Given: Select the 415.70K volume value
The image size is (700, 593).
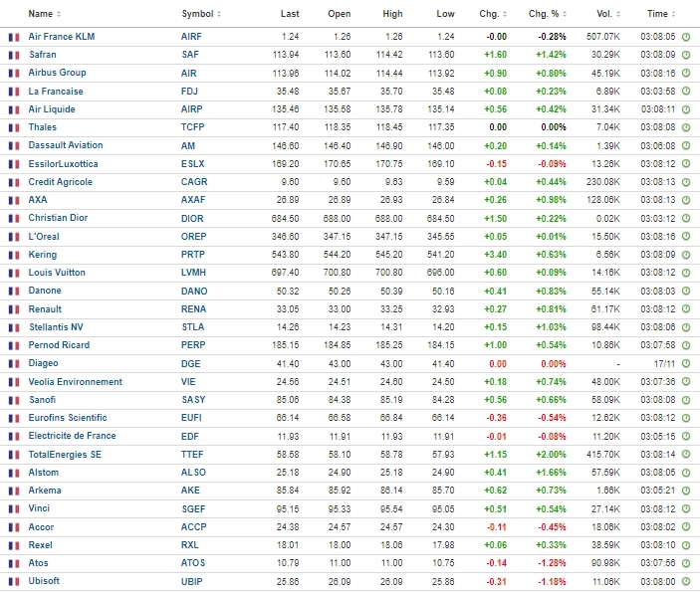Looking at the screenshot, I should click(x=603, y=455).
